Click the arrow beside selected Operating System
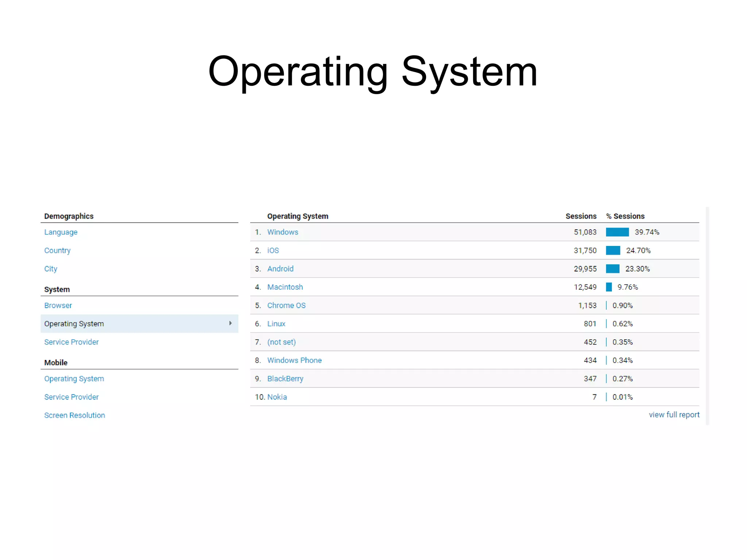This screenshot has height=560, width=747. click(231, 323)
